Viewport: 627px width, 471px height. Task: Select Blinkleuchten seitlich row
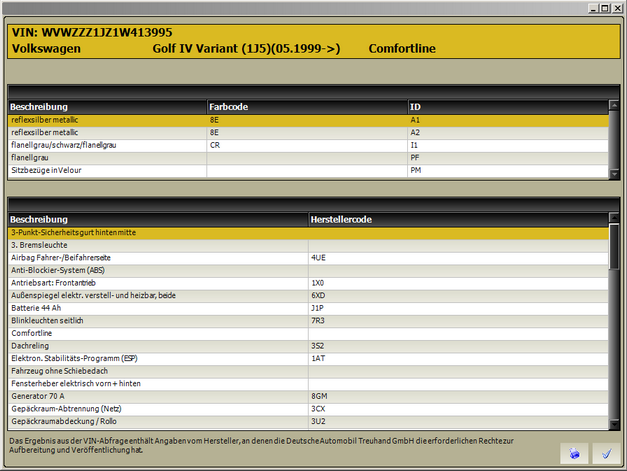[308, 321]
